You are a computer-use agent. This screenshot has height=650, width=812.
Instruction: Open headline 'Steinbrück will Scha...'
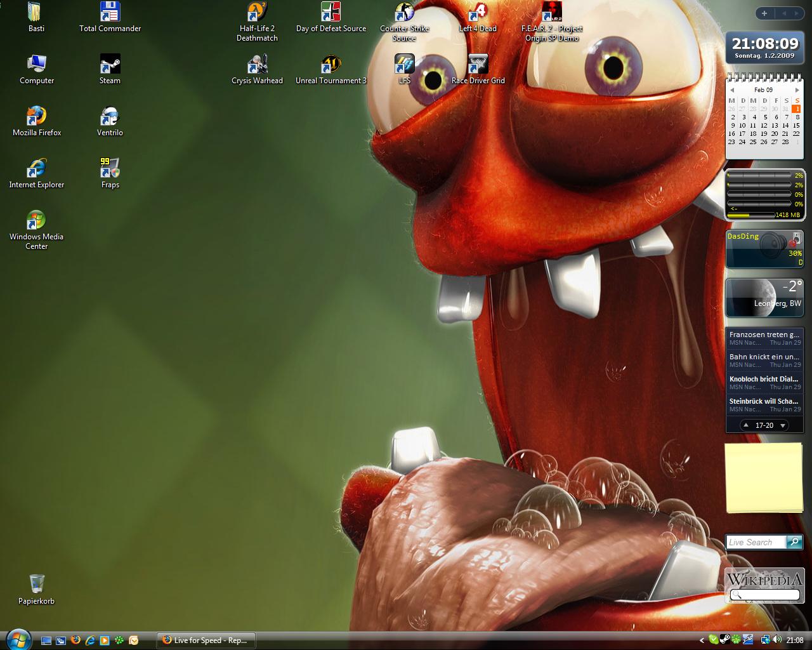point(764,404)
